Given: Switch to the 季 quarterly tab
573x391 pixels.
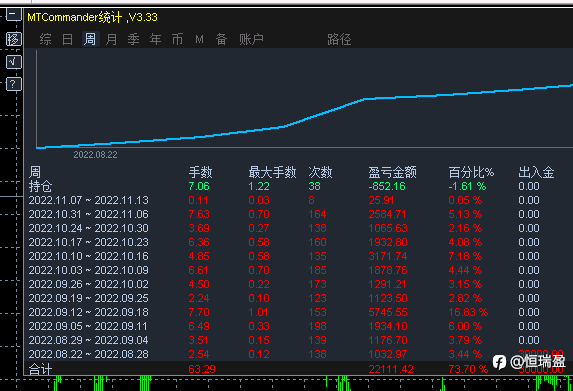Looking at the screenshot, I should tap(134, 39).
